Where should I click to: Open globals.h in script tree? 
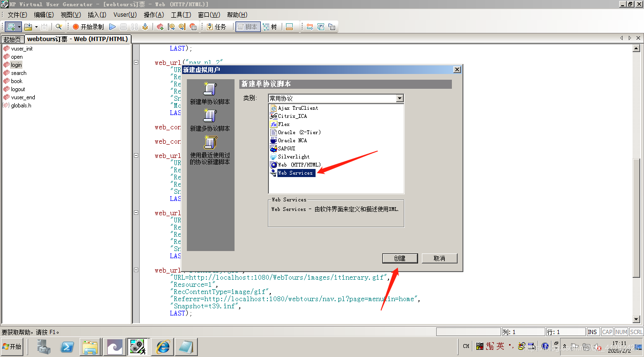[21, 105]
